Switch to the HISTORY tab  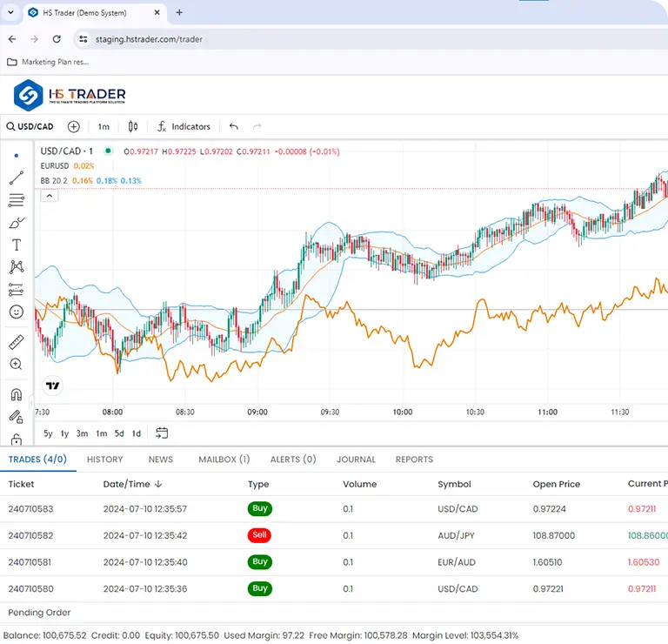104,460
